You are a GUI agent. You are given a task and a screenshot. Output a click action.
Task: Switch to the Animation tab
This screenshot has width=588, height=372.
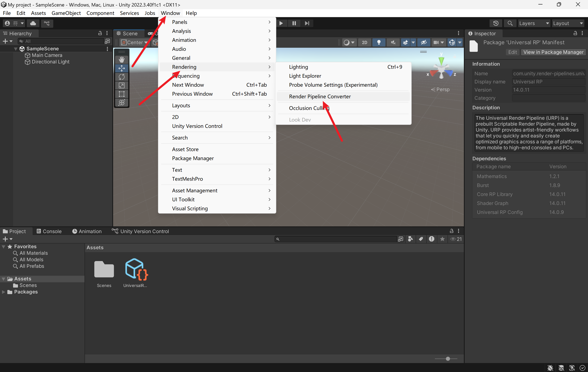click(87, 231)
